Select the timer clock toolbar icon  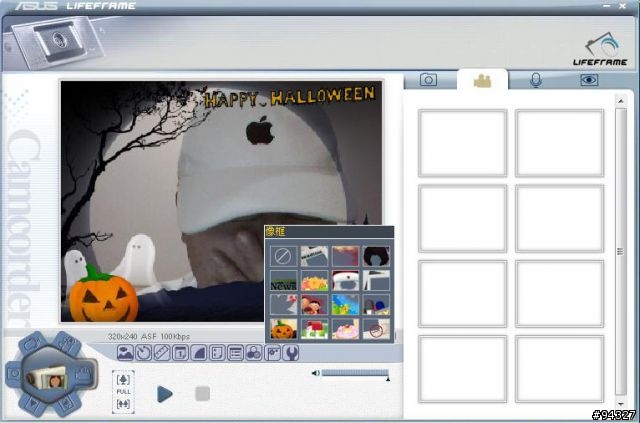click(143, 352)
